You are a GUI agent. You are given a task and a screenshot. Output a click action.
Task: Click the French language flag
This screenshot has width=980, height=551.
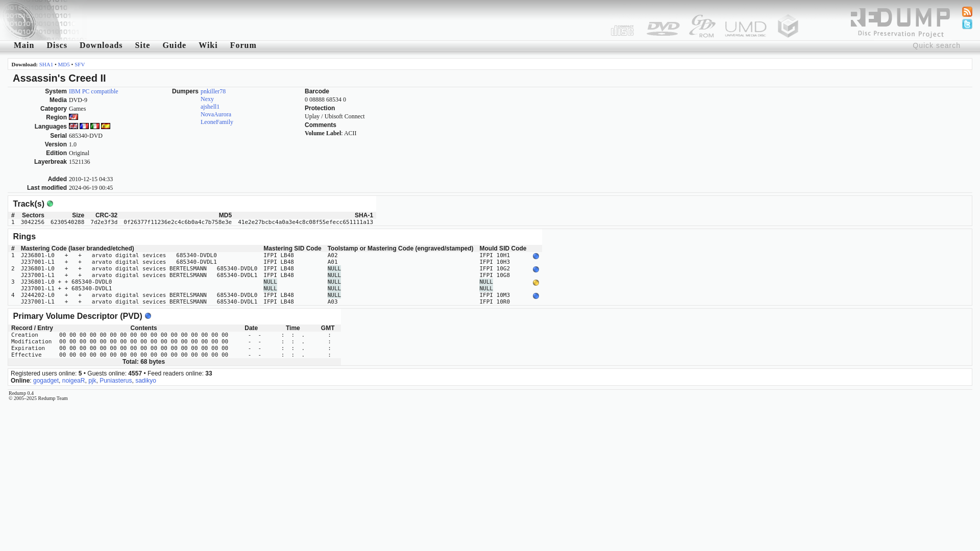(84, 126)
